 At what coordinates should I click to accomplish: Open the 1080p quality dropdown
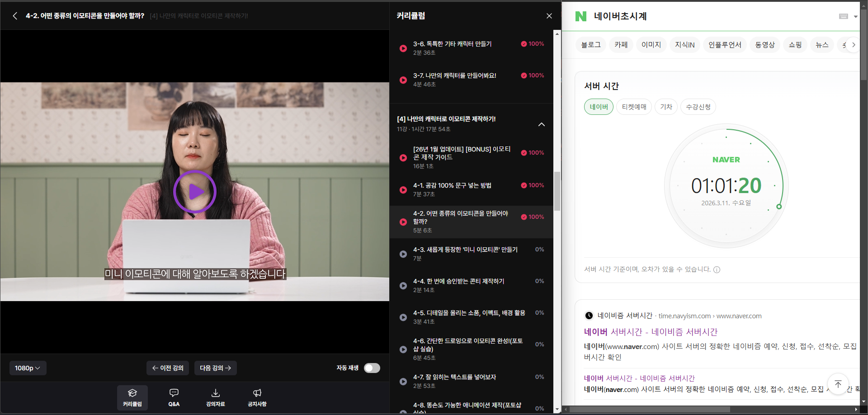pyautogui.click(x=28, y=368)
